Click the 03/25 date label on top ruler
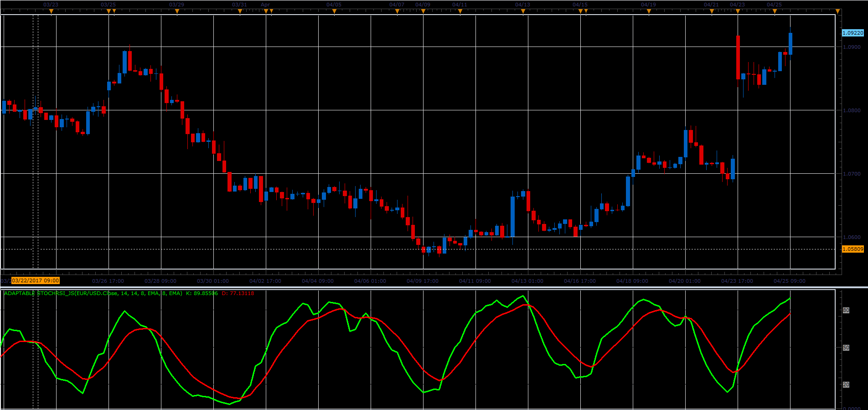868x410 pixels. click(x=108, y=5)
